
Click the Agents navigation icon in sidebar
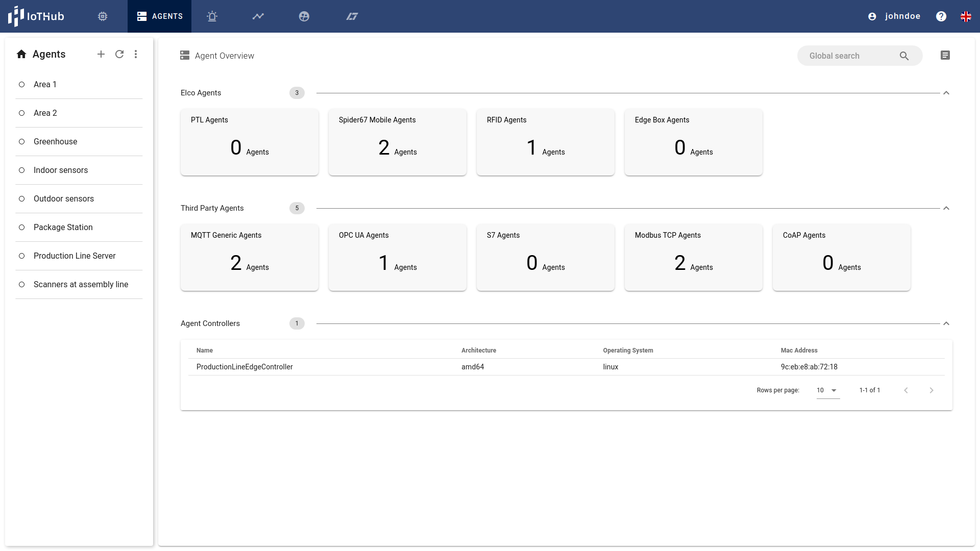click(x=21, y=53)
